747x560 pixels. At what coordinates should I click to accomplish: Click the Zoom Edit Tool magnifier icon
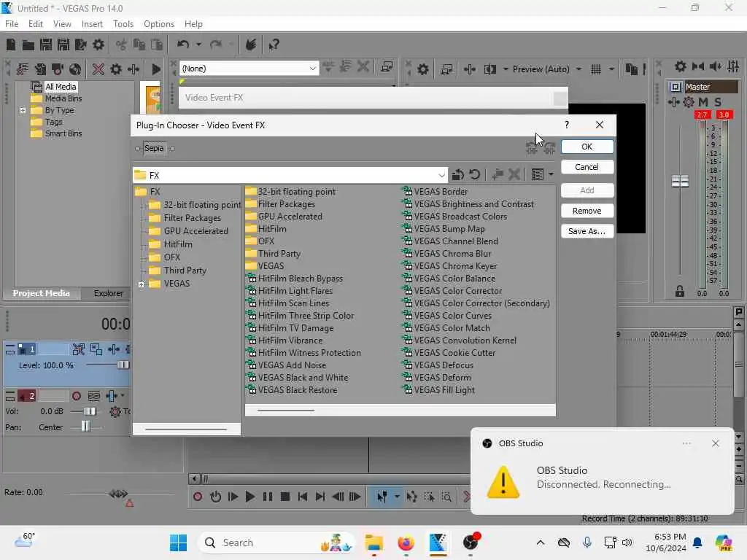pos(446,497)
